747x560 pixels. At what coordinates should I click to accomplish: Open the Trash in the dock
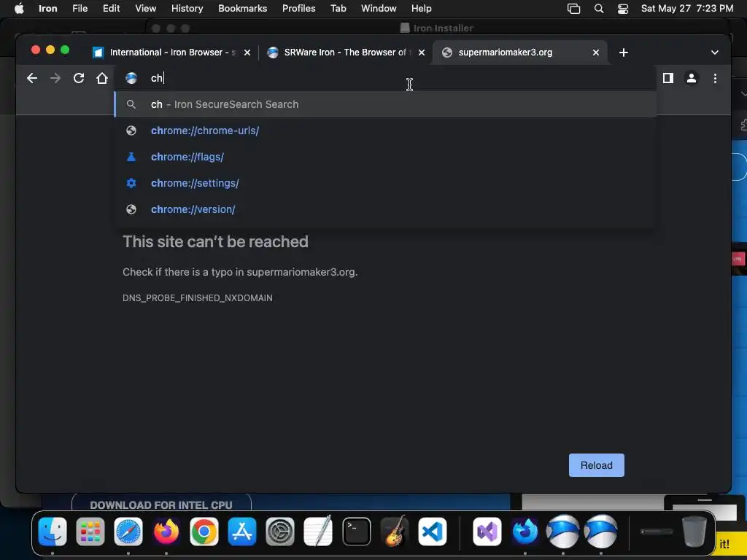[694, 531]
